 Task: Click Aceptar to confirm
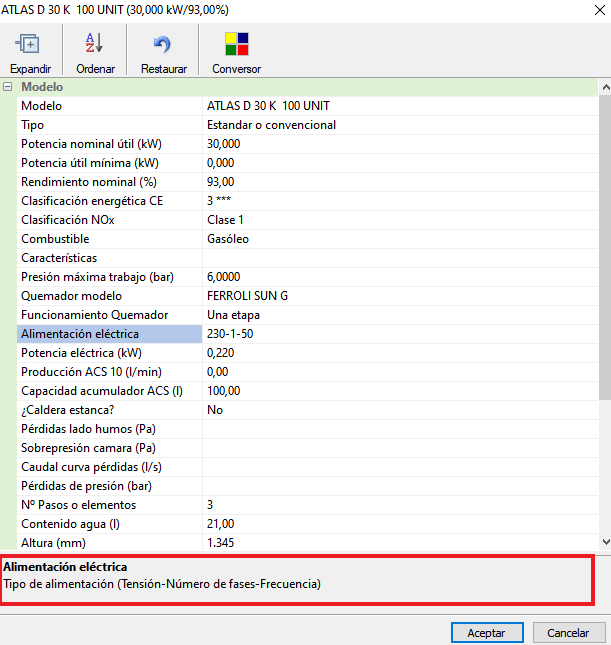click(487, 632)
